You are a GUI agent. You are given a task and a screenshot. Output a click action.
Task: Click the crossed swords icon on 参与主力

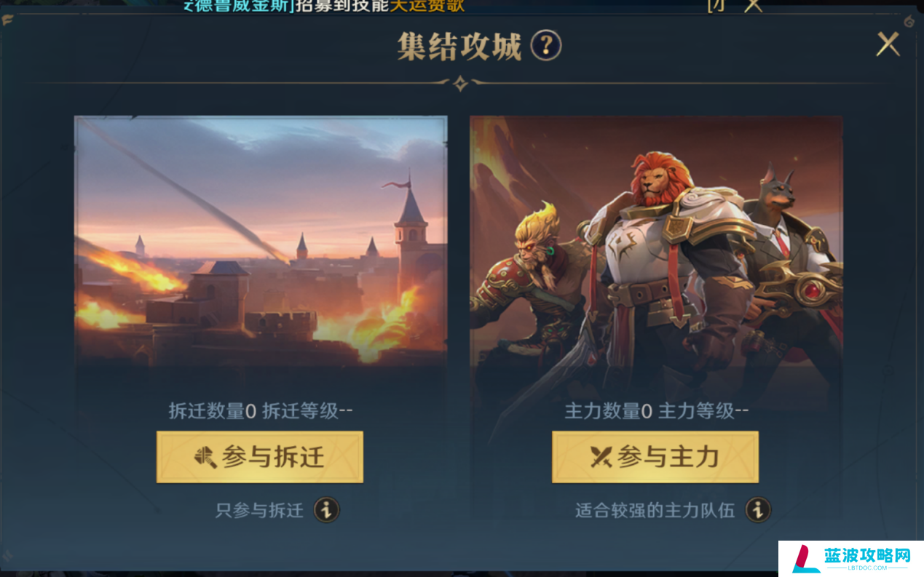click(601, 457)
